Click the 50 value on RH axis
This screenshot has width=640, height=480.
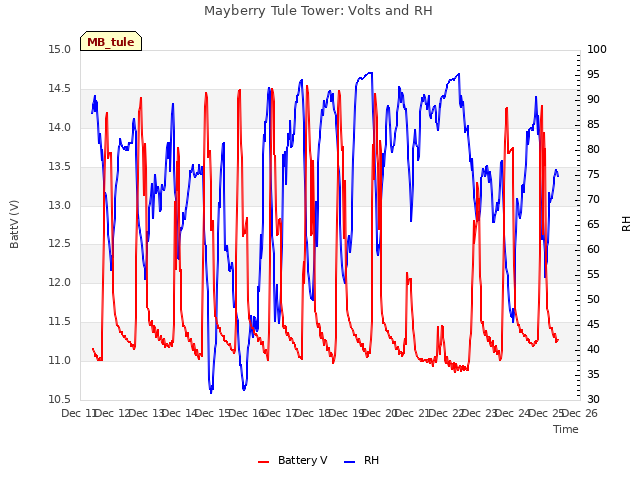[593, 299]
